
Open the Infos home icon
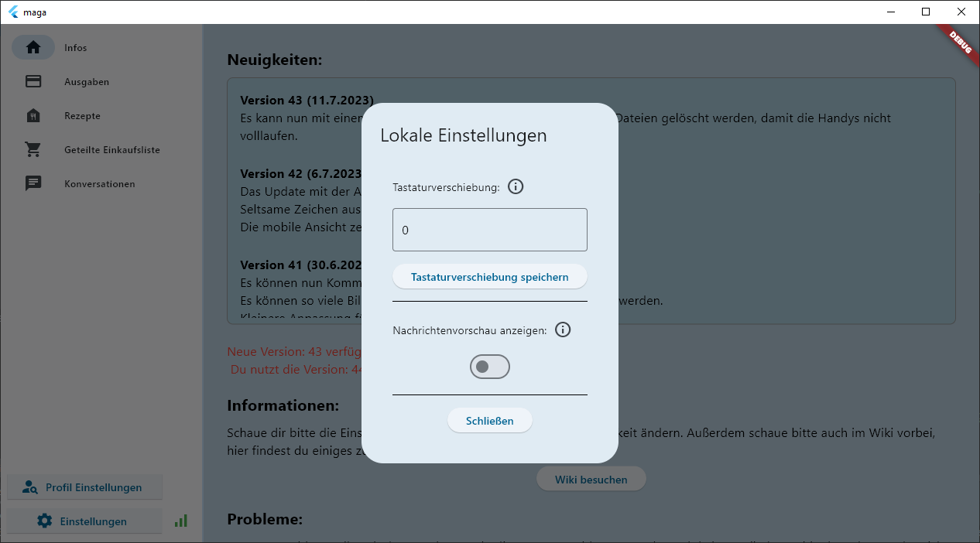33,47
